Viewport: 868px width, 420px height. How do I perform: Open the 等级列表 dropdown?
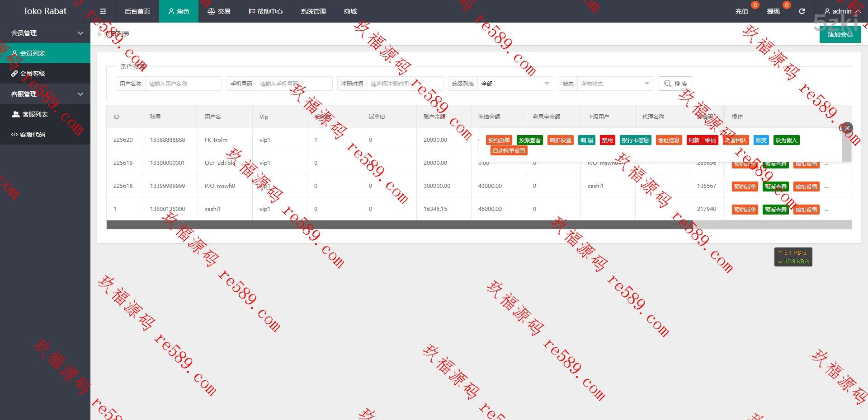tap(515, 84)
